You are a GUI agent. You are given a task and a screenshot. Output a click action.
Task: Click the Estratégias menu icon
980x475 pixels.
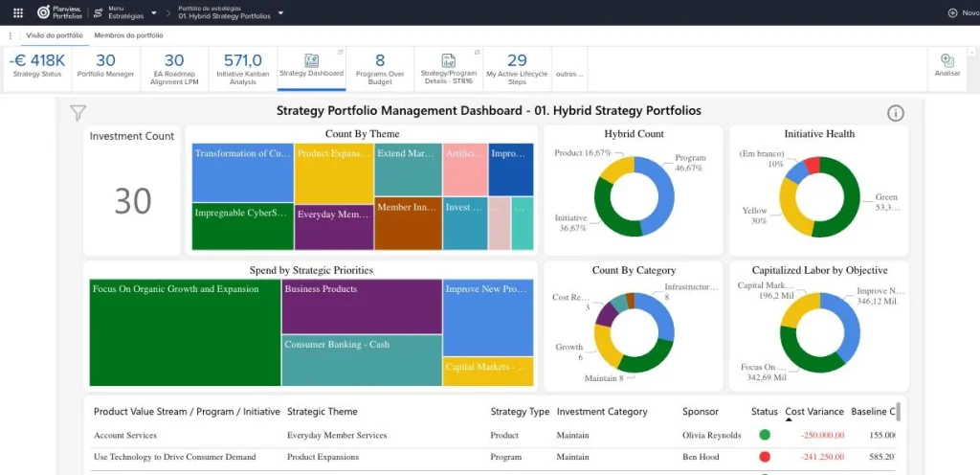[99, 12]
